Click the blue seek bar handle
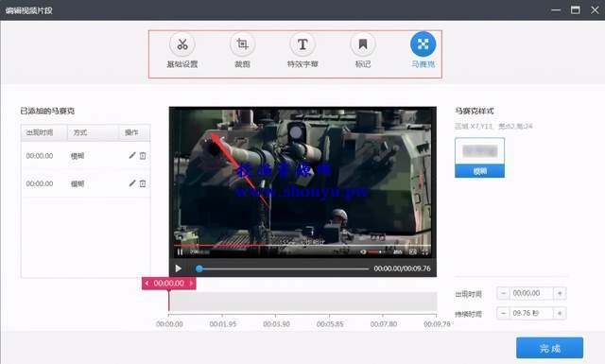 [x=199, y=269]
